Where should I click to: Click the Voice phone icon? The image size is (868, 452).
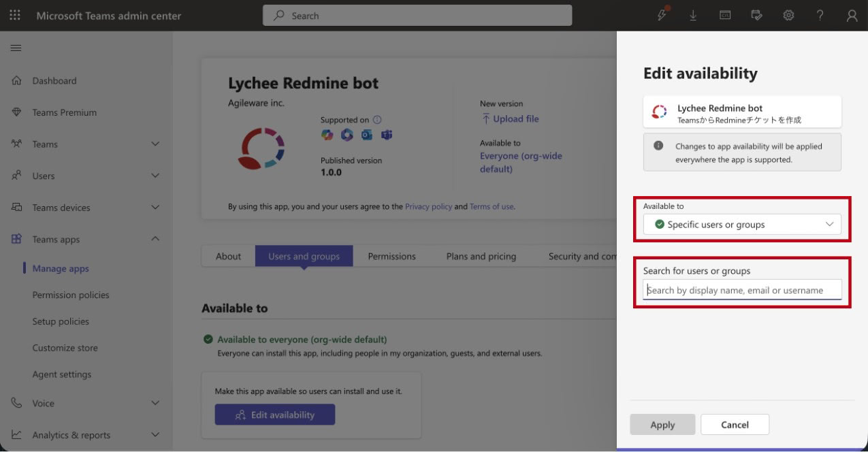tap(16, 403)
